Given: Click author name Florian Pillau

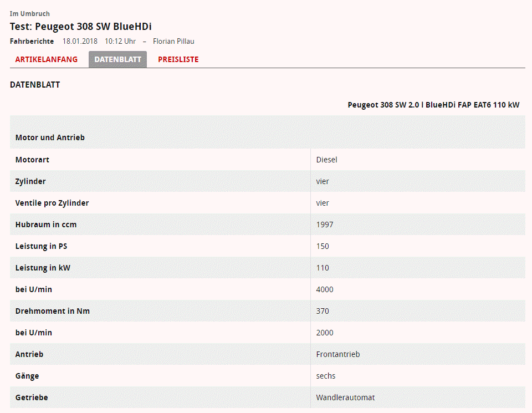Looking at the screenshot, I should click(x=173, y=42).
